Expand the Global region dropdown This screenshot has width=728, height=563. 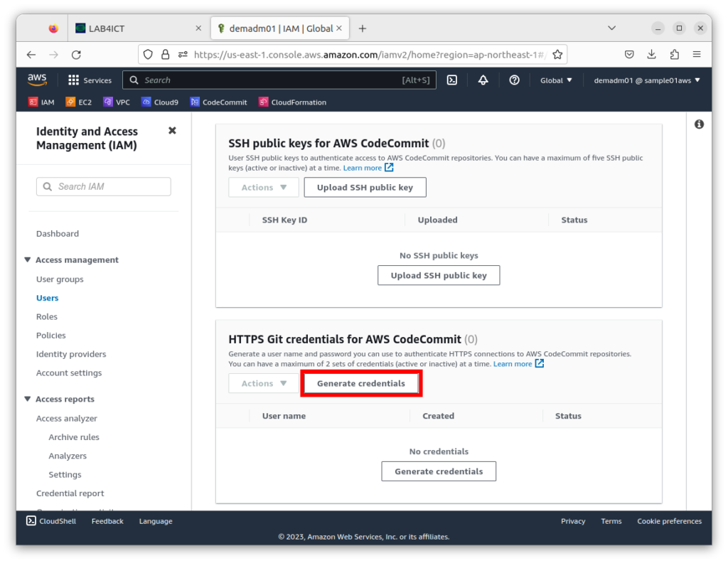[x=556, y=80]
